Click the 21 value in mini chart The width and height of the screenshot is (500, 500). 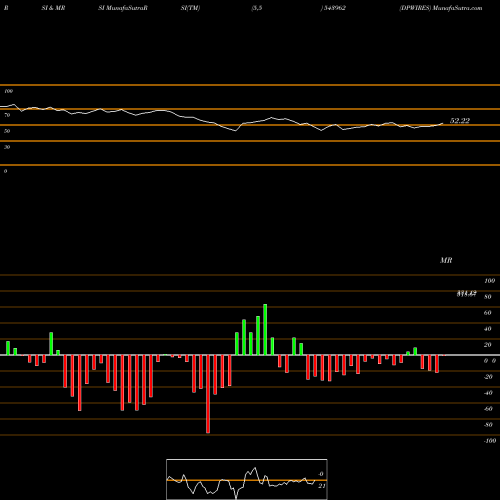[x=322, y=486]
